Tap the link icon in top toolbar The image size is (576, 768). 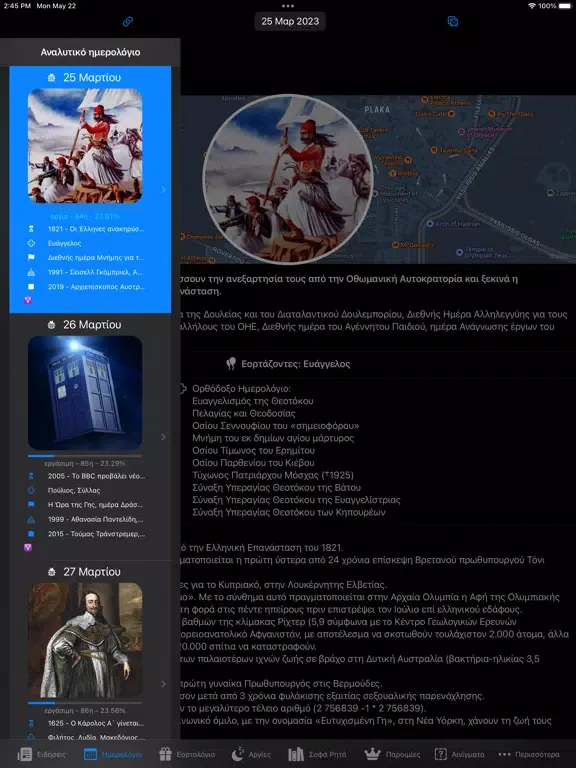(x=127, y=22)
